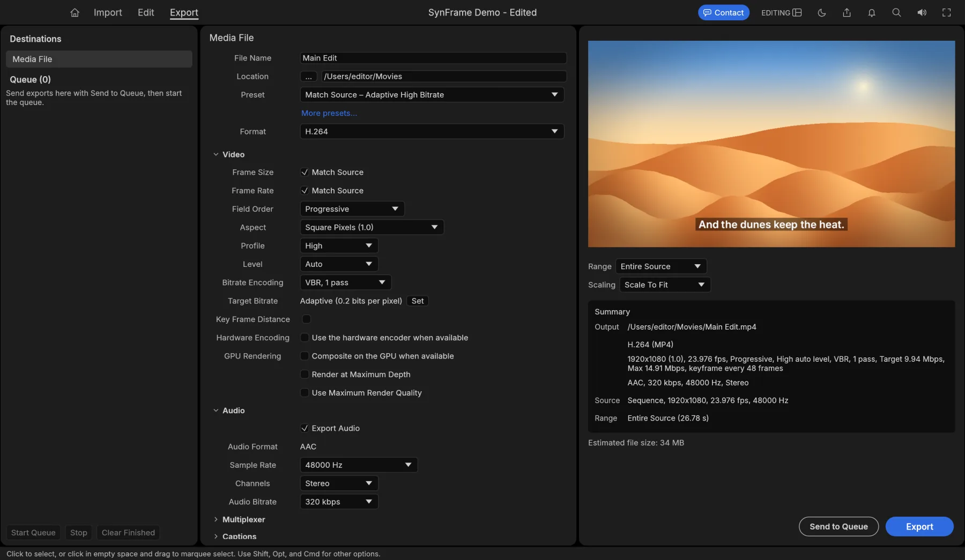The image size is (965, 560).
Task: Click the blue Export button
Action: 919,526
